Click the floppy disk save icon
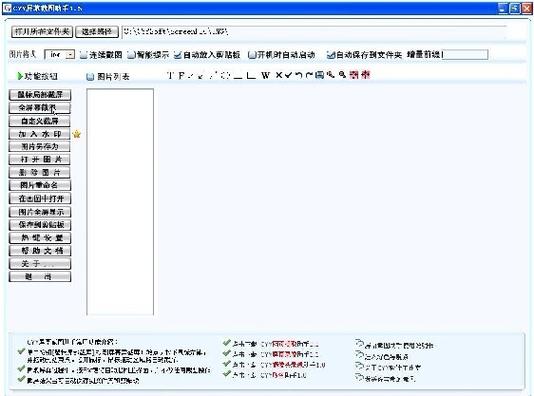 (319, 75)
